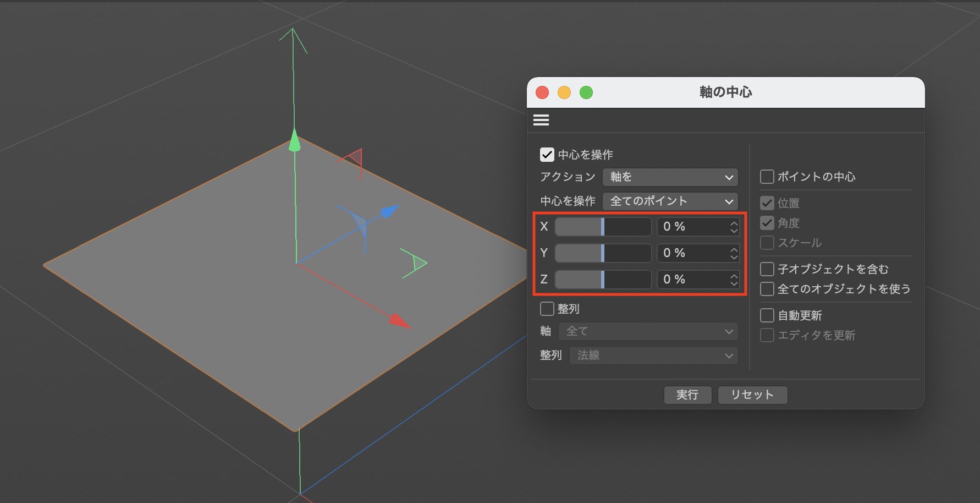
Task: Enable the 自動更新 checkbox
Action: point(767,315)
